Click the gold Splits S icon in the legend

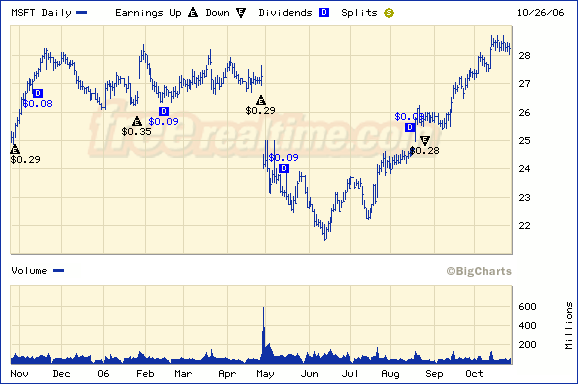click(x=389, y=13)
